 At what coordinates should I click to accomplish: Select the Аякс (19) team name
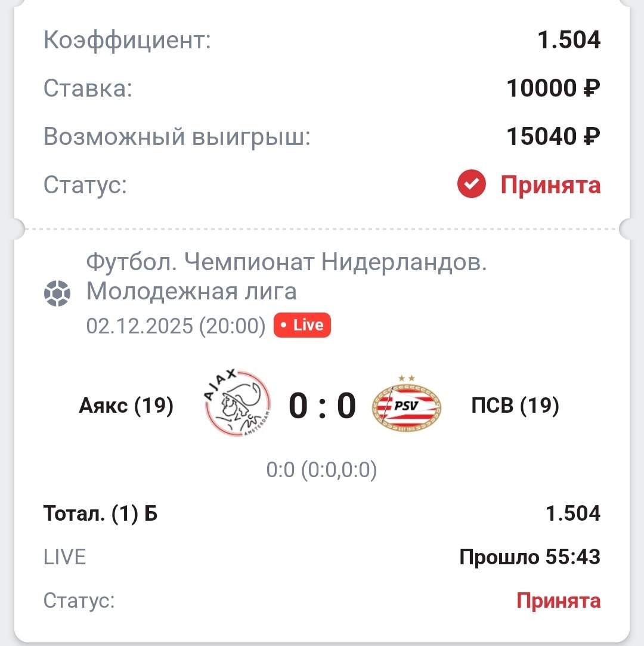(126, 406)
